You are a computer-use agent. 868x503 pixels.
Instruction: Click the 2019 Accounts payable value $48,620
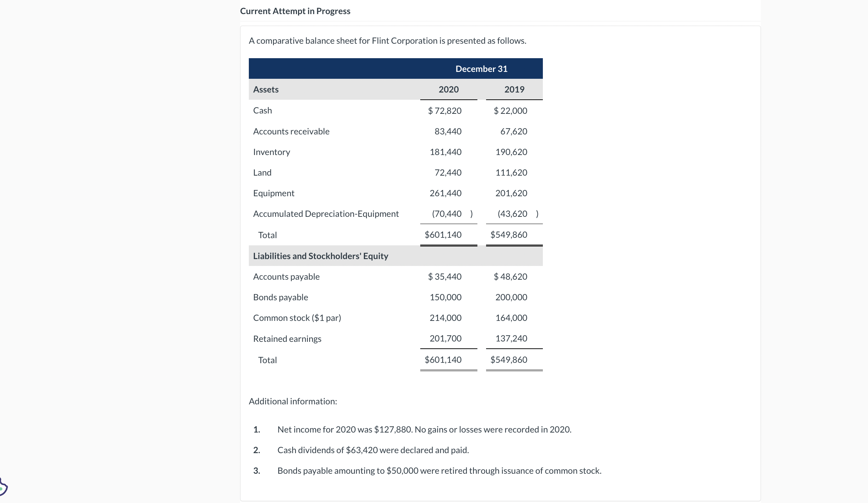[x=510, y=276]
